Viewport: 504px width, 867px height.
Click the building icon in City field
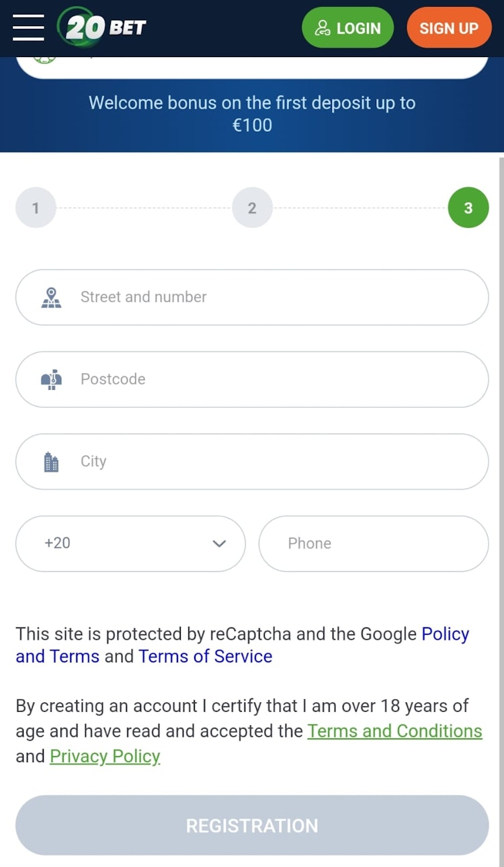(51, 462)
